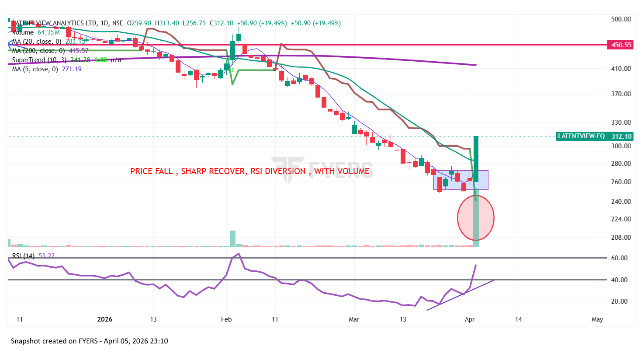644x350 pixels.
Task: Click the 410.00 price axis label
Action: click(621, 69)
